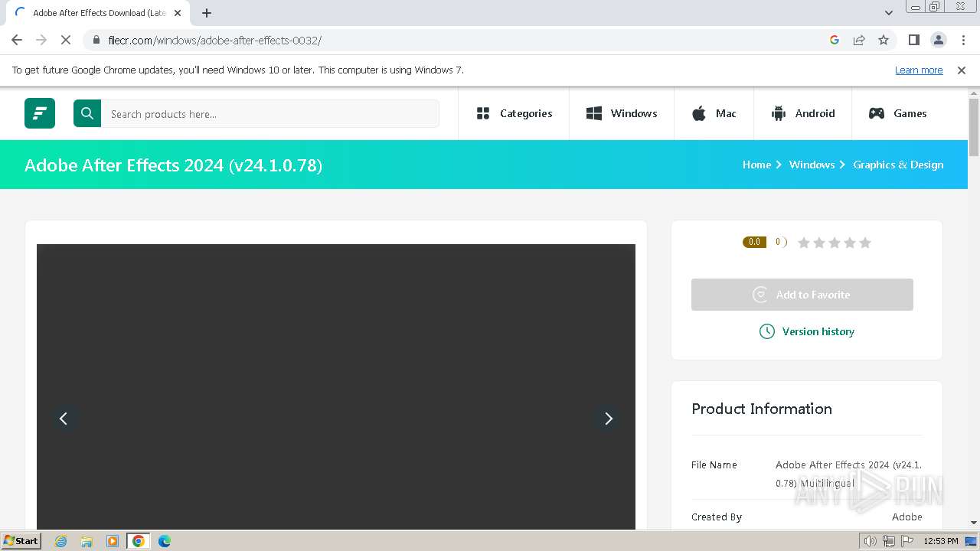Open the Android menu item
The image size is (980, 551).
coord(803,113)
